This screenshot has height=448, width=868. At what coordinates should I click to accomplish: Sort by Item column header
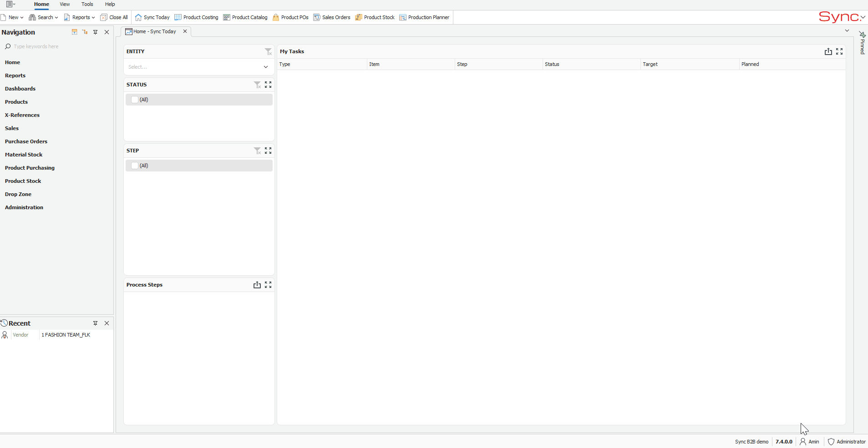pos(411,64)
